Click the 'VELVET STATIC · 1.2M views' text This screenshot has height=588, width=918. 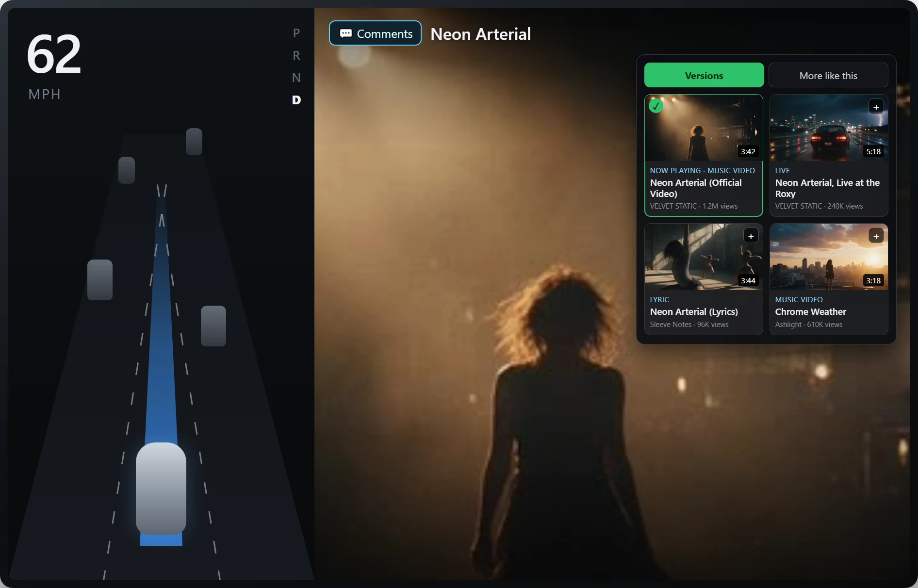(693, 206)
